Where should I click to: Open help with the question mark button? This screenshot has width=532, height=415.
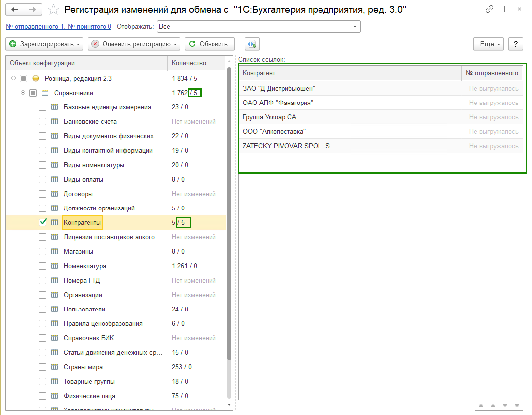click(x=516, y=44)
